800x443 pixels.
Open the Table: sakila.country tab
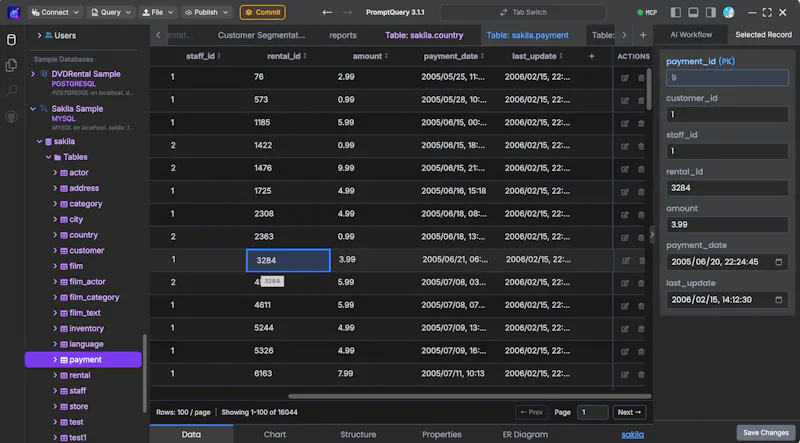(424, 35)
